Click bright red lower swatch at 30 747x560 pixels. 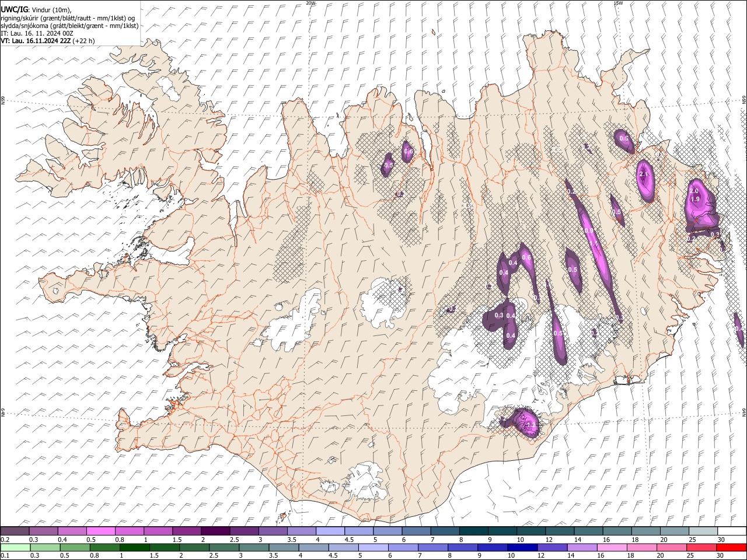coord(730,548)
